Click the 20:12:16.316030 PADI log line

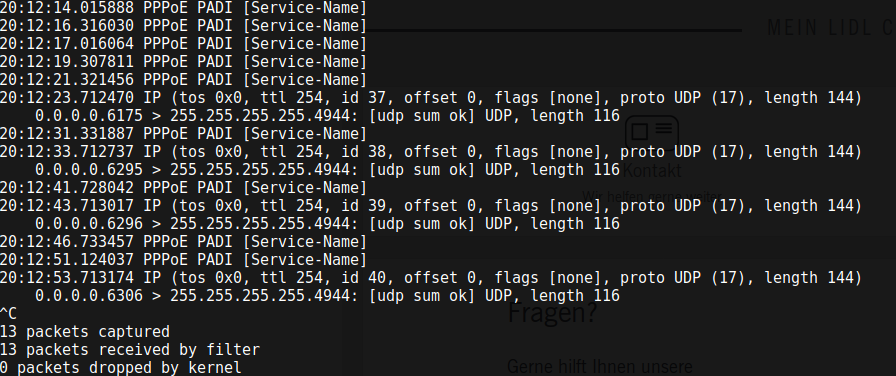coord(183,26)
